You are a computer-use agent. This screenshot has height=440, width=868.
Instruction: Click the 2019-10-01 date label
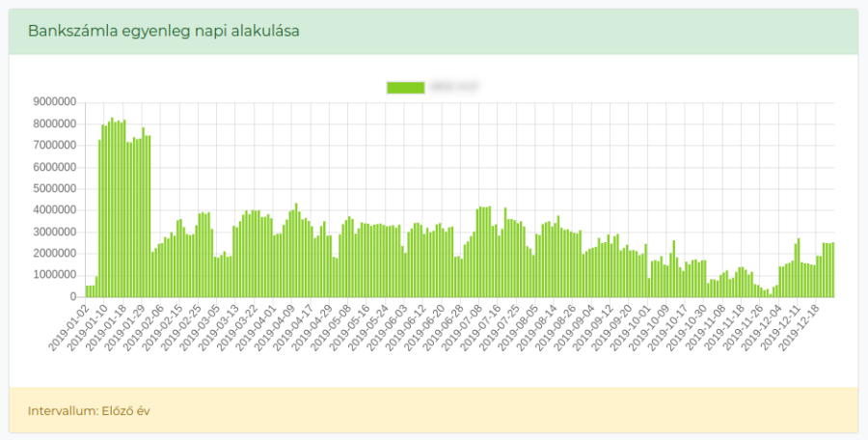[630, 327]
